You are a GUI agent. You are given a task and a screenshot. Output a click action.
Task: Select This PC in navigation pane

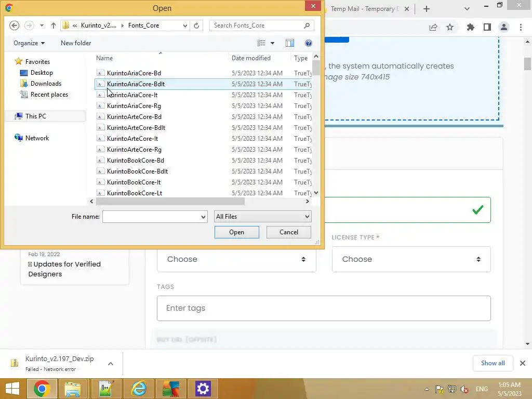tap(35, 116)
